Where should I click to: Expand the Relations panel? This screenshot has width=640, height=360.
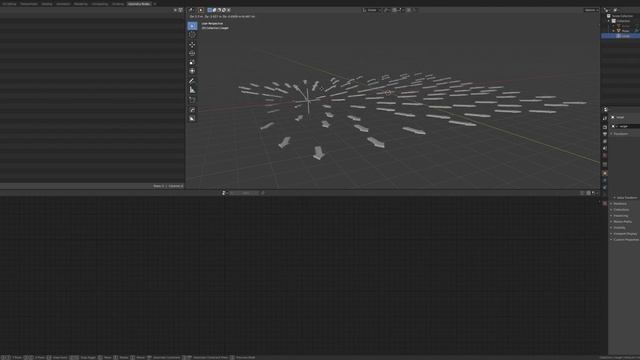tap(620, 204)
